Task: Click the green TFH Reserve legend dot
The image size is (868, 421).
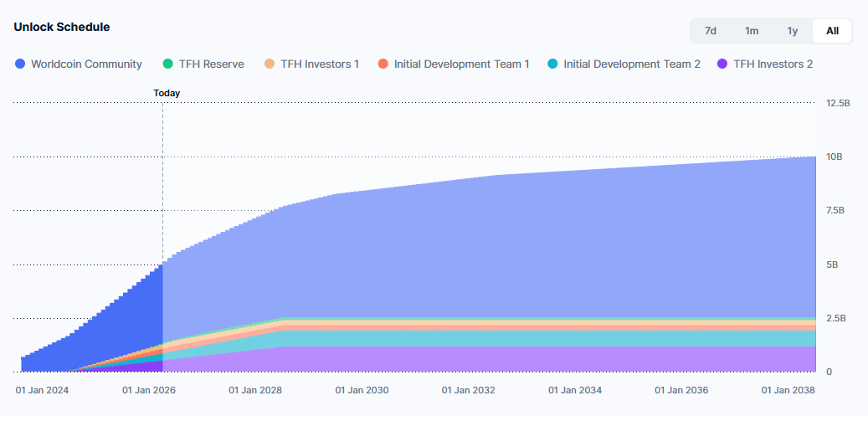Action: pos(167,64)
